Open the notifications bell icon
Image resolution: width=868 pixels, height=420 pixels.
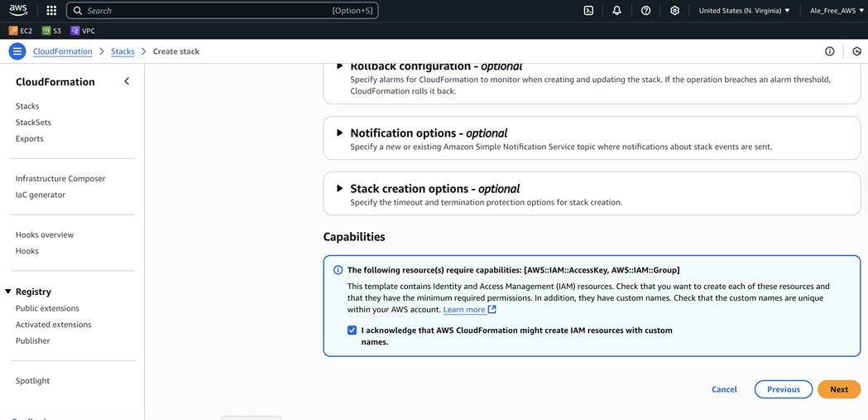tap(617, 11)
